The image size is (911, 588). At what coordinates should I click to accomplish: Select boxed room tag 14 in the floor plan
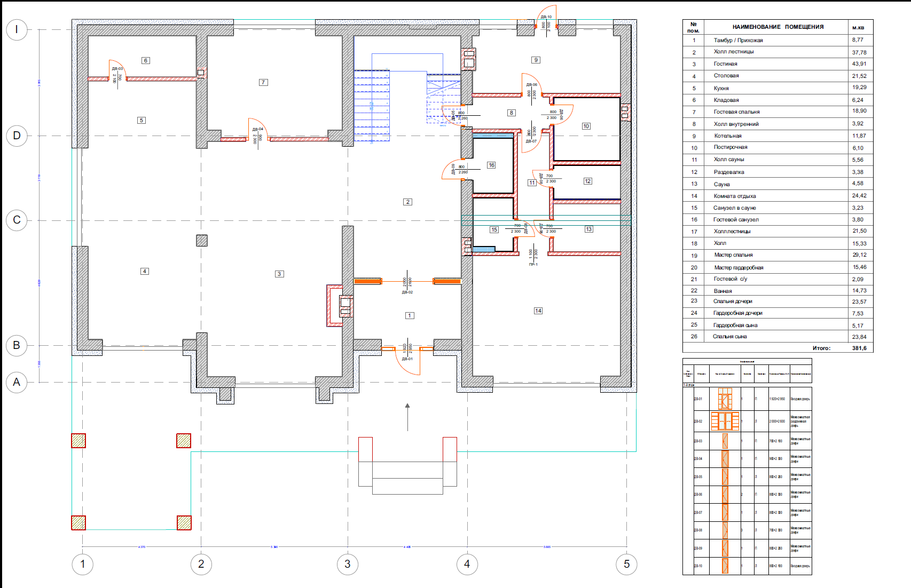[538, 311]
